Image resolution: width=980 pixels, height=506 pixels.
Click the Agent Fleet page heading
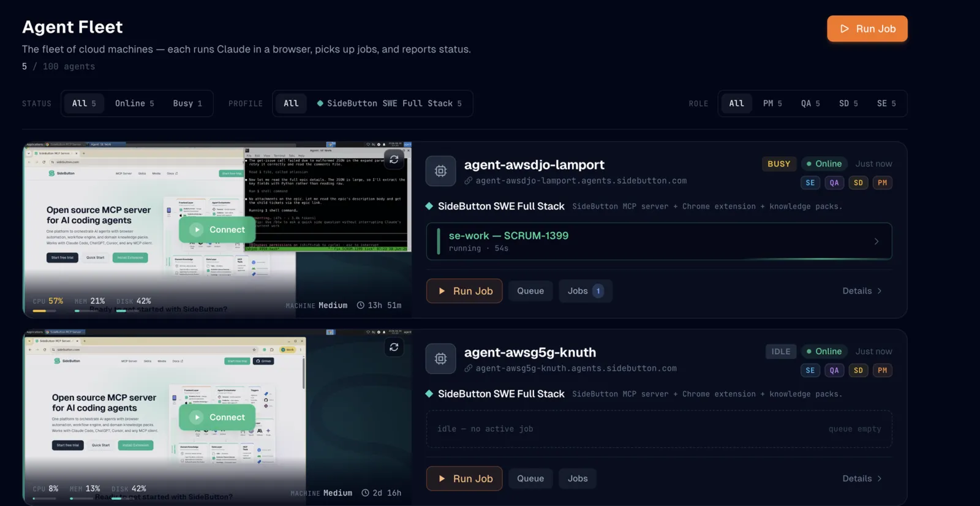(72, 27)
